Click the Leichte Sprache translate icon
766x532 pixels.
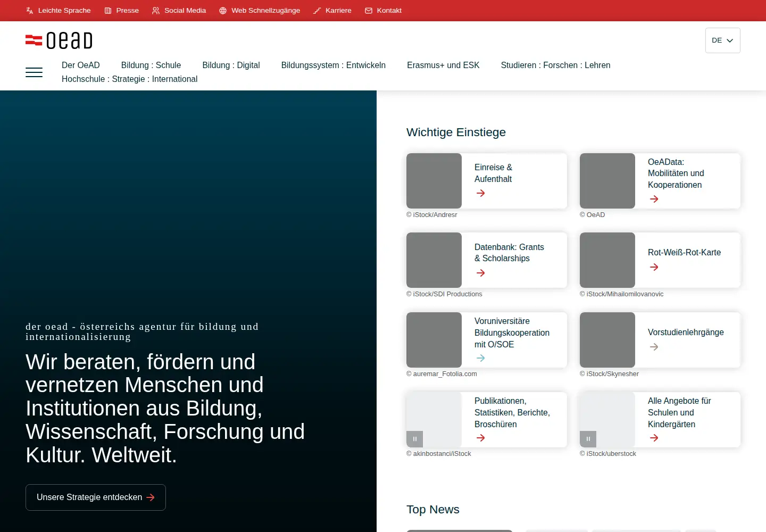30,11
